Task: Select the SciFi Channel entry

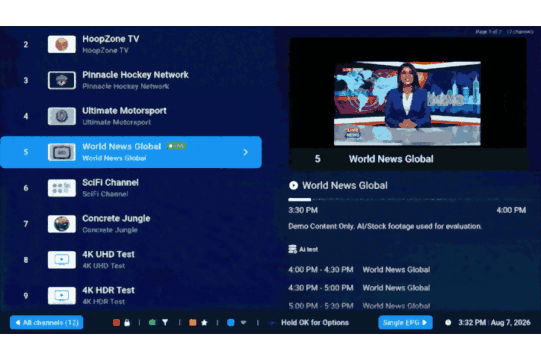Action: (131, 188)
